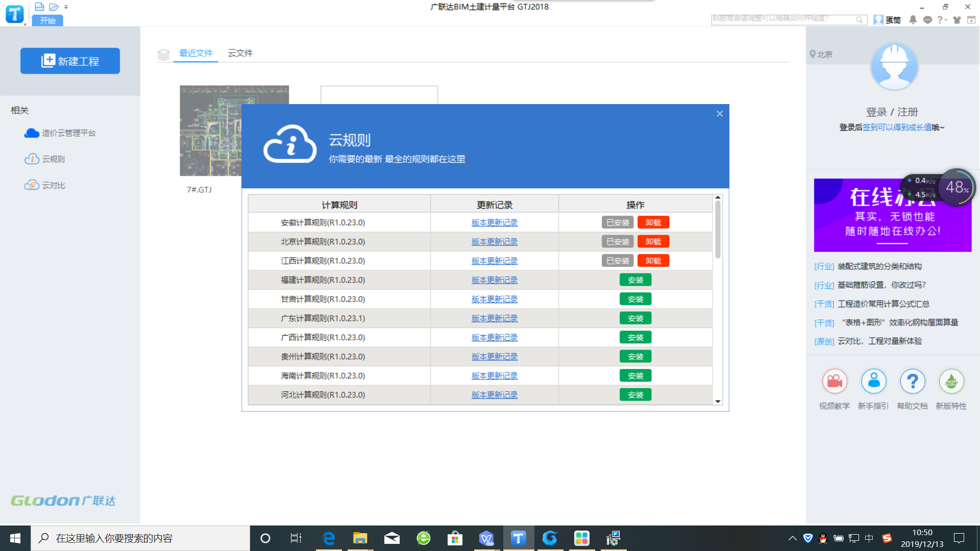Open 版本更新记录 for 广东计算规则
This screenshot has height=551, width=980.
[x=495, y=318]
